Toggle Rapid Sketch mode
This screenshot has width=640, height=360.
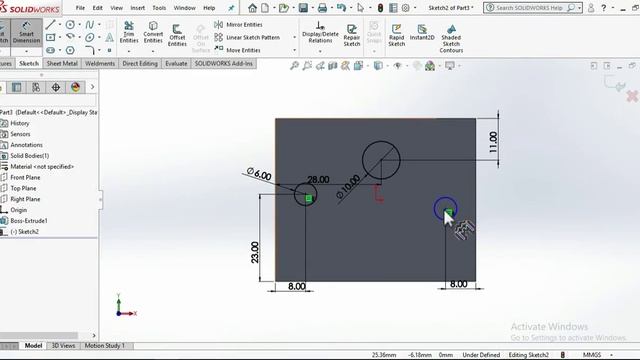[x=396, y=35]
